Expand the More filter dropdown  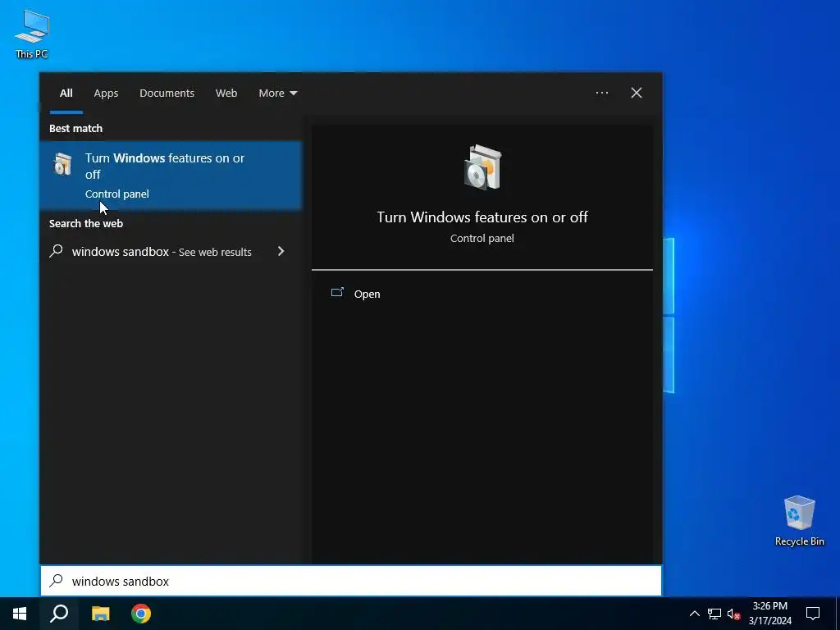click(277, 94)
